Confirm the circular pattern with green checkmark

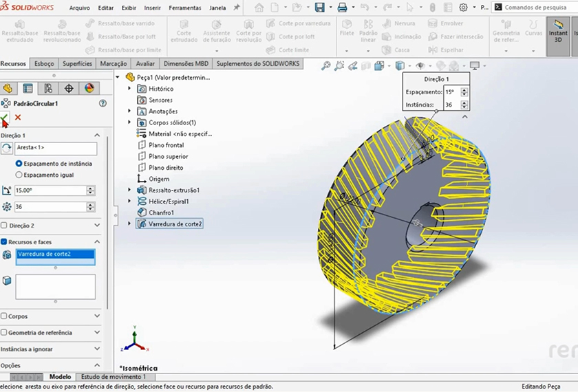coord(6,118)
